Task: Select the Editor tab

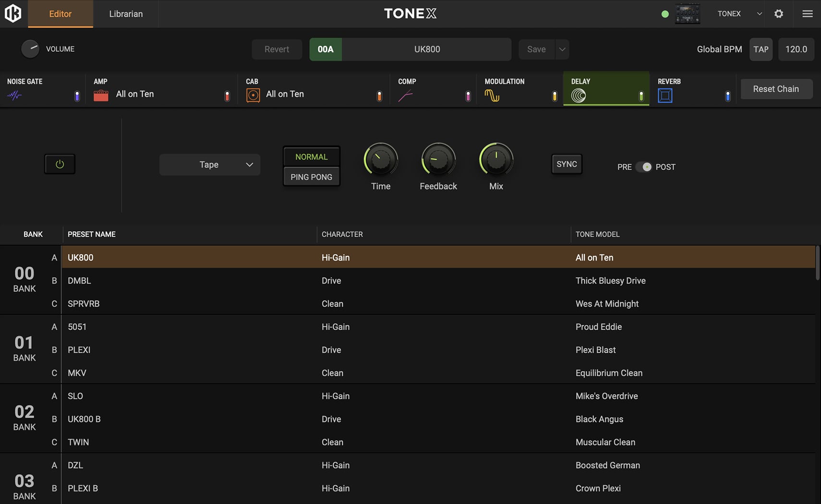Action: point(60,14)
